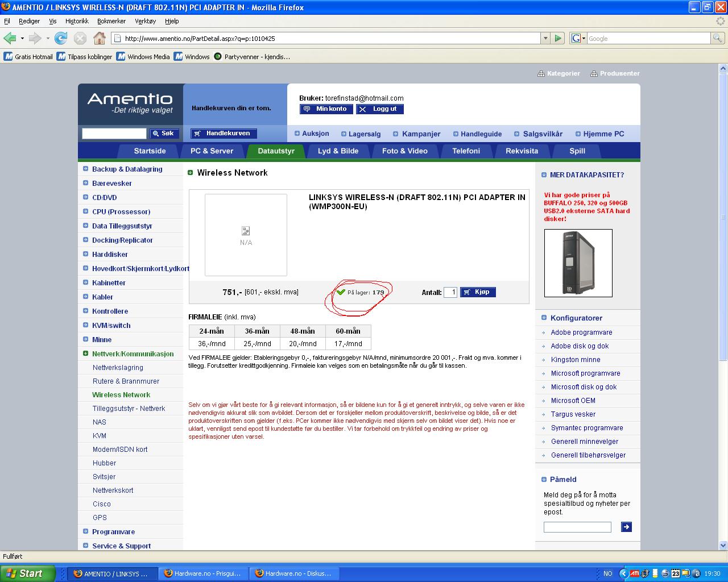Switch to Foto & Video tab
Screen dimensions: 728x582
(x=404, y=151)
